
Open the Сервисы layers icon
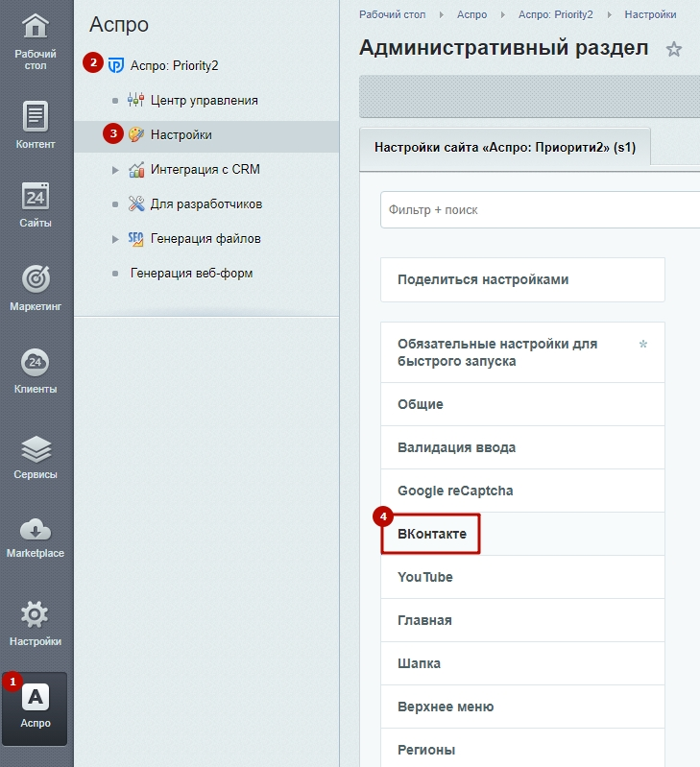pos(36,448)
